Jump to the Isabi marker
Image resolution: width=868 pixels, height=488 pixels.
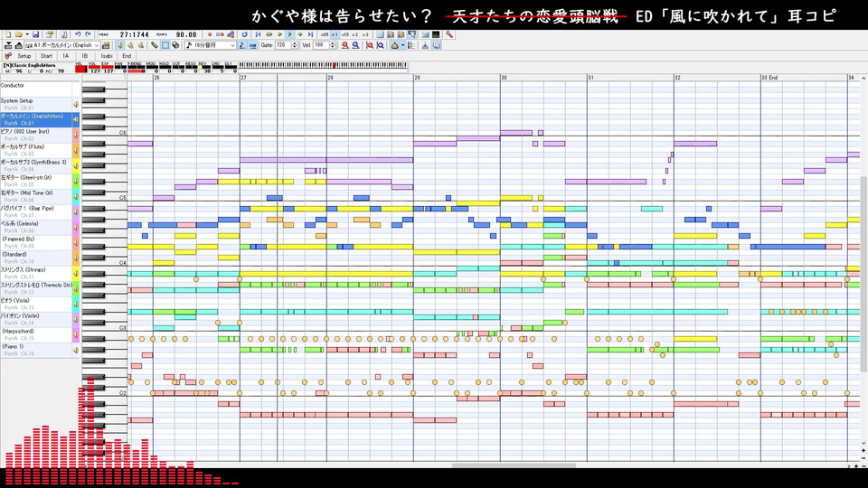tap(107, 56)
